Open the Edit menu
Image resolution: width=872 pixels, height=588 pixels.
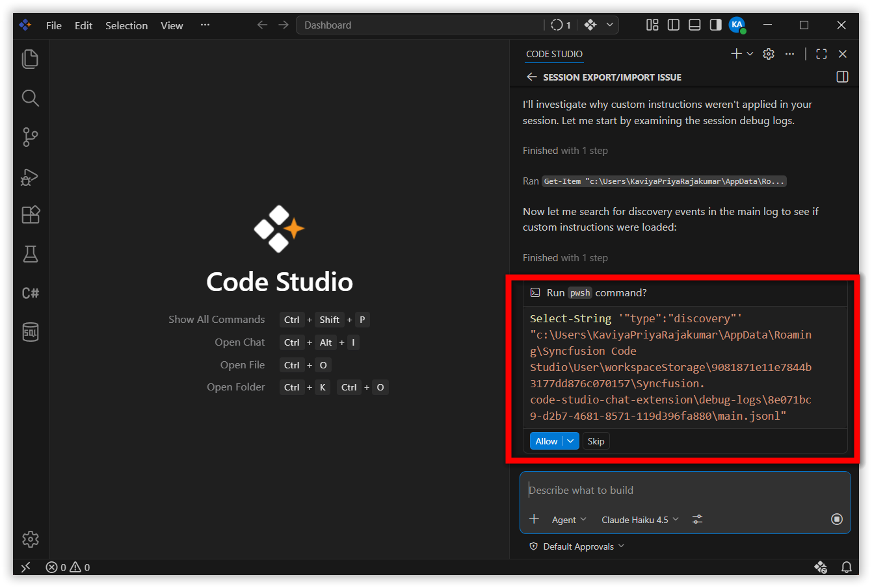point(83,25)
